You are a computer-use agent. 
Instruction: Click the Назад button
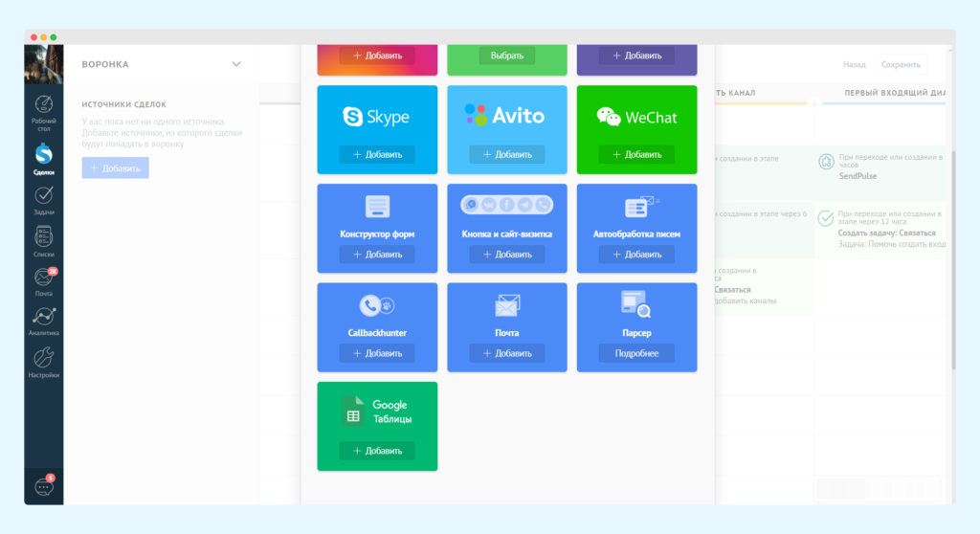854,64
